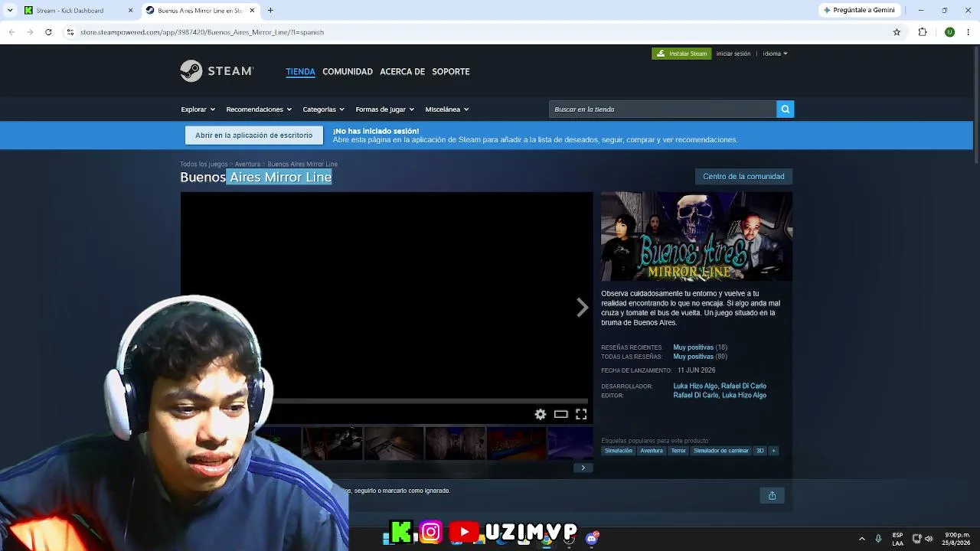The height and width of the screenshot is (551, 980).
Task: Click Abrir en la aplicación de escritorio
Action: (253, 135)
